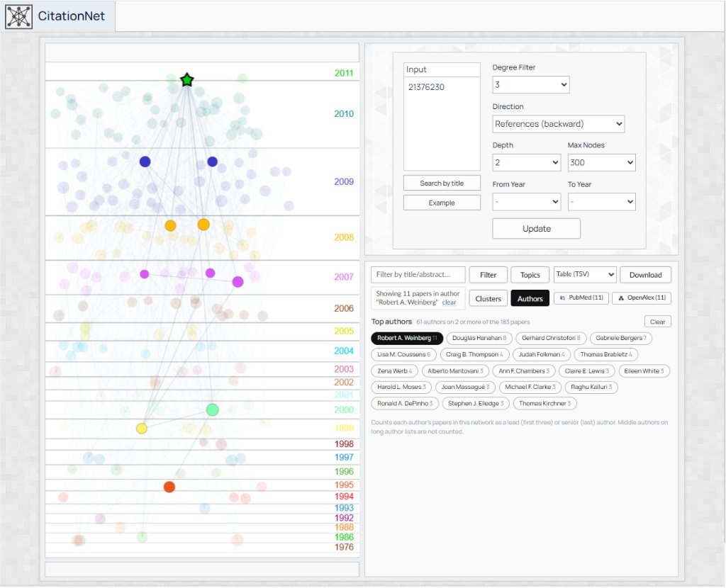Screen dimensions: 726x588
Task: Click the Update button
Action: [x=536, y=229]
